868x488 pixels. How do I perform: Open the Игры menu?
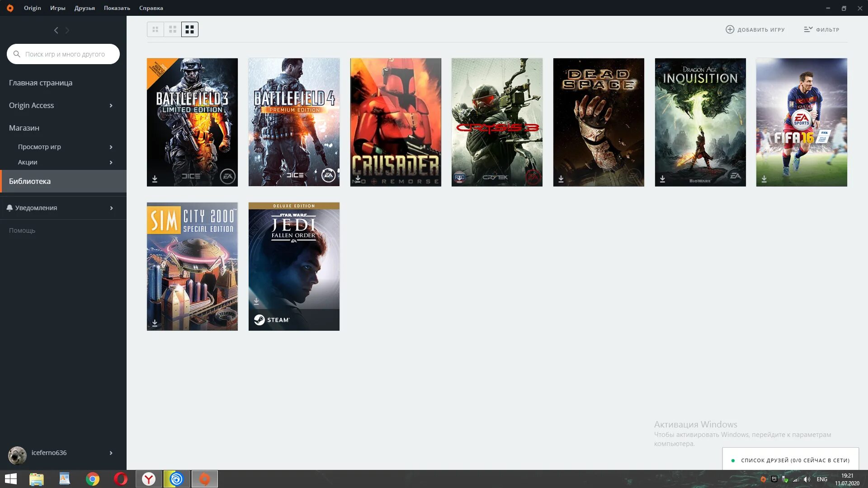click(x=57, y=8)
